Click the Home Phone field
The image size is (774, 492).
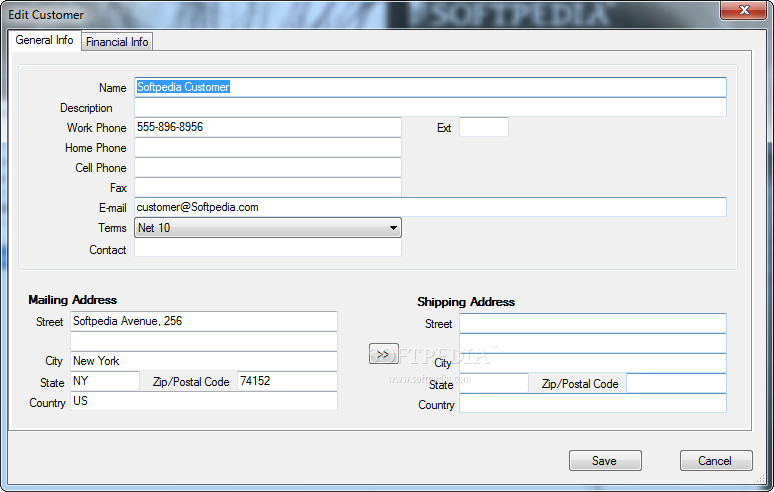point(268,147)
